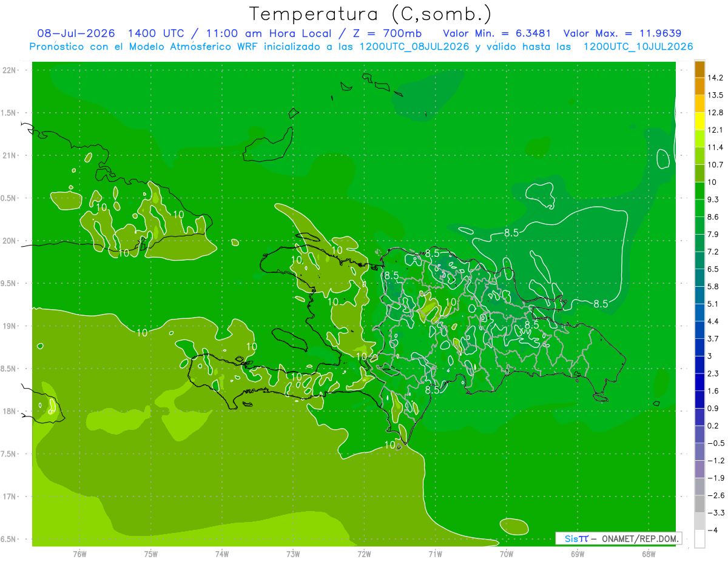Click the '20N' latitude axis label
728x562 pixels.
coord(10,241)
